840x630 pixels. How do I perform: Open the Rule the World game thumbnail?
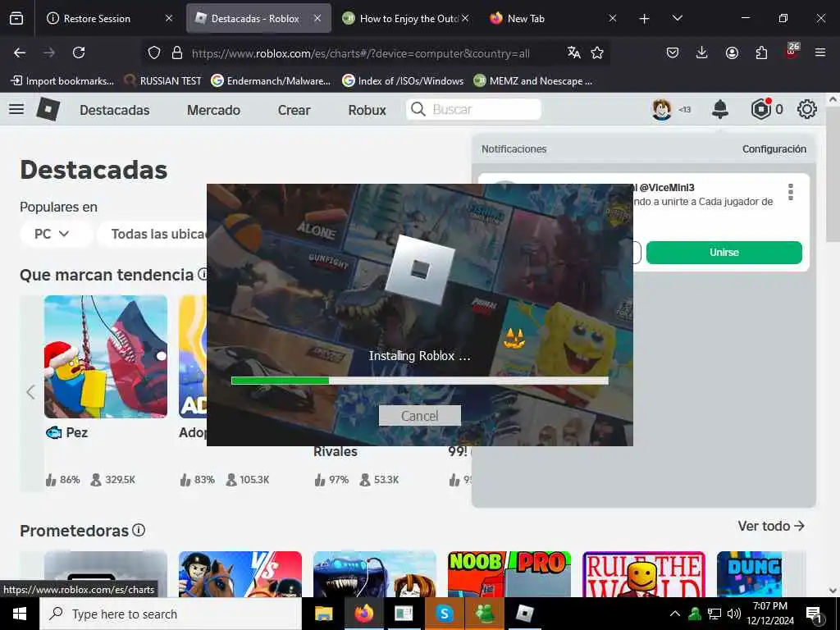[x=644, y=573]
